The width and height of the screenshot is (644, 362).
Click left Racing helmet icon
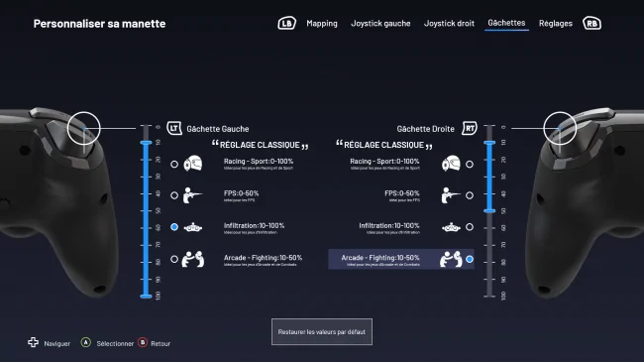193,164
